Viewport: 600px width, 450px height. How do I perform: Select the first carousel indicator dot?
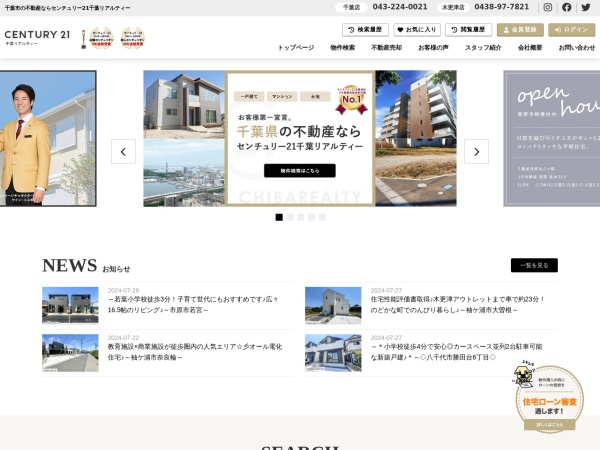coord(279,217)
